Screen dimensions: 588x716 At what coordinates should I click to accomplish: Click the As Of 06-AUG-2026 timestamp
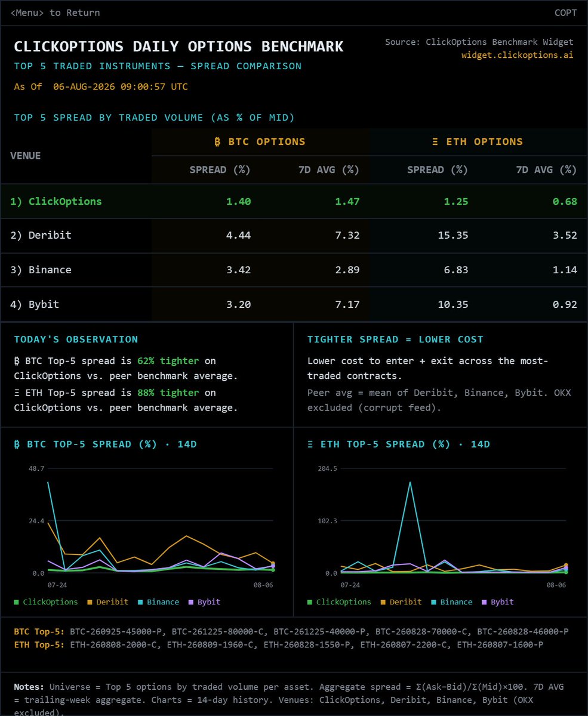[x=101, y=87]
